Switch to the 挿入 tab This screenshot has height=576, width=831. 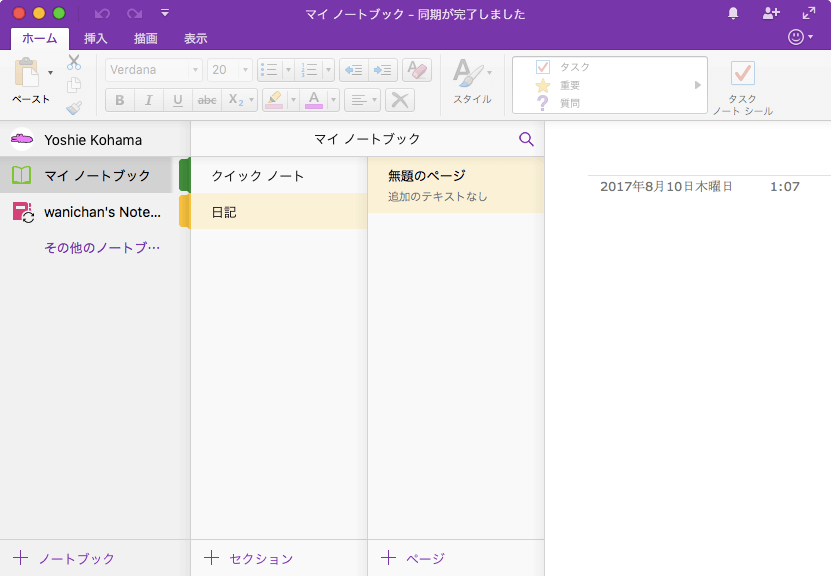(96, 39)
